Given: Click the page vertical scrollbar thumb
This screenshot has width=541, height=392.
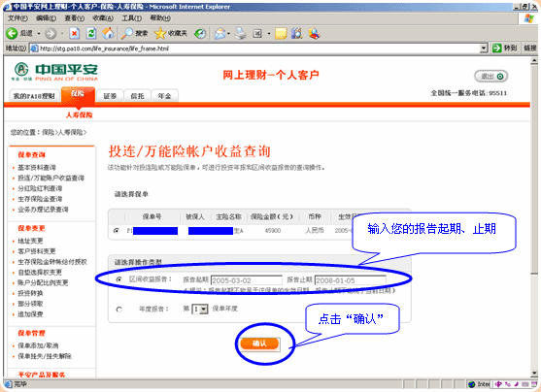Looking at the screenshot, I should coord(534,169).
